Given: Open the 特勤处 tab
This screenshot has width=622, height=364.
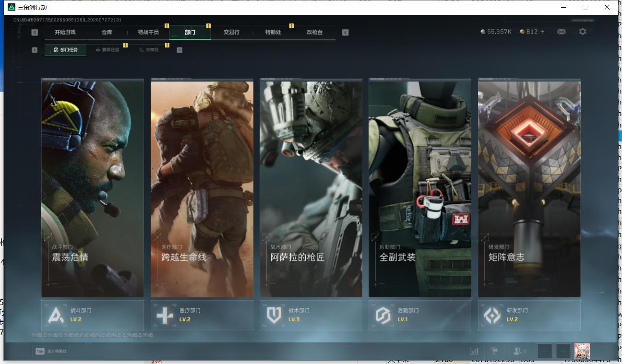Looking at the screenshot, I should pos(273,32).
